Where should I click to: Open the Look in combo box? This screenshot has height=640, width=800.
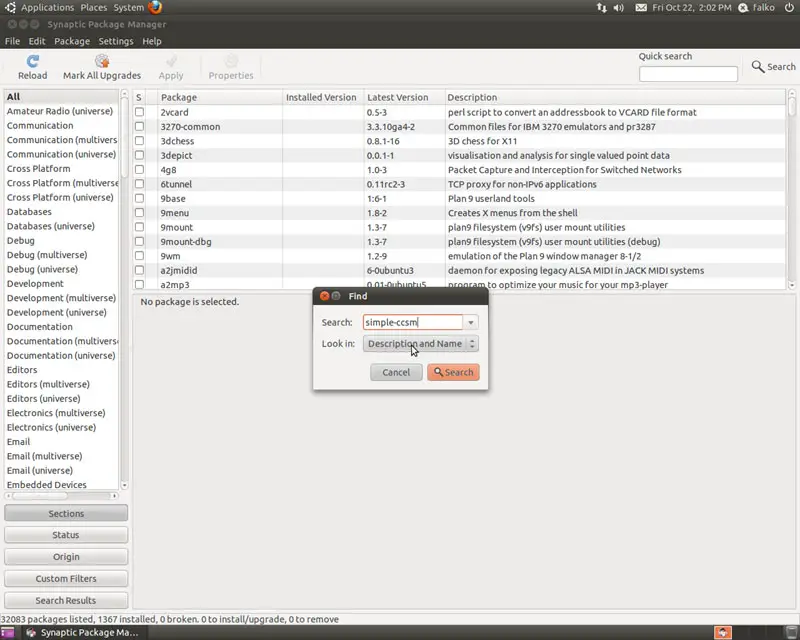coord(420,343)
